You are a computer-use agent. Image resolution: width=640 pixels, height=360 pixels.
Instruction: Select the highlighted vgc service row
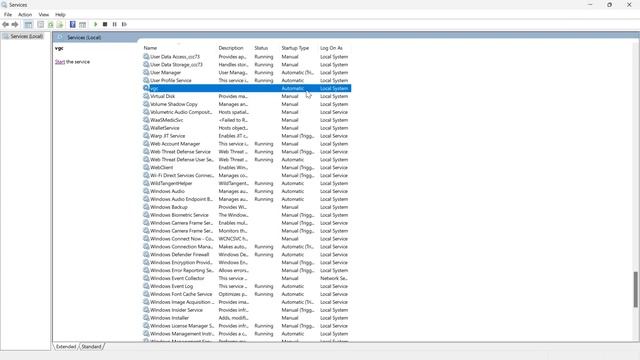click(247, 88)
